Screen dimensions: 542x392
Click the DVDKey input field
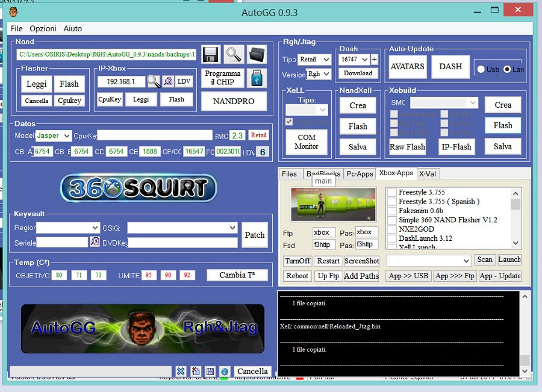[x=182, y=243]
